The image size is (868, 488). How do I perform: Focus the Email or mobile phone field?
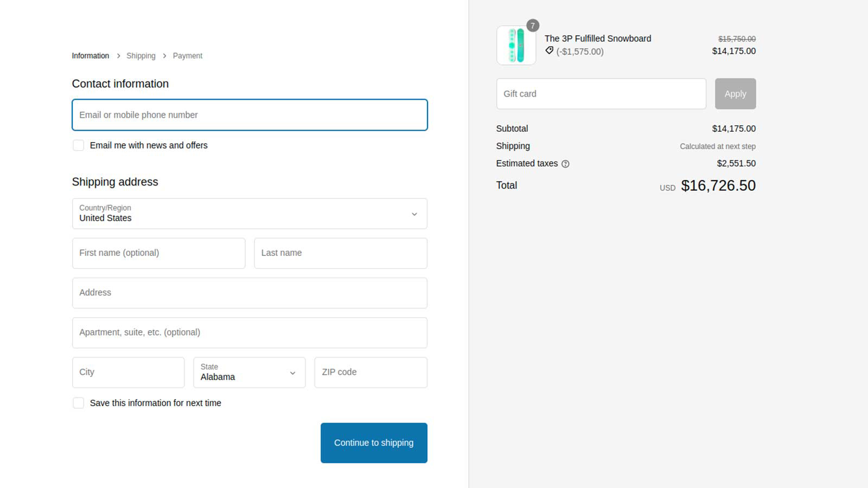point(250,115)
